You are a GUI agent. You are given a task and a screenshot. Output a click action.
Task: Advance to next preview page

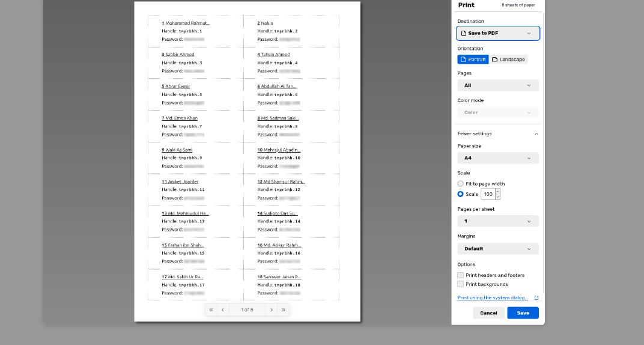tap(272, 310)
